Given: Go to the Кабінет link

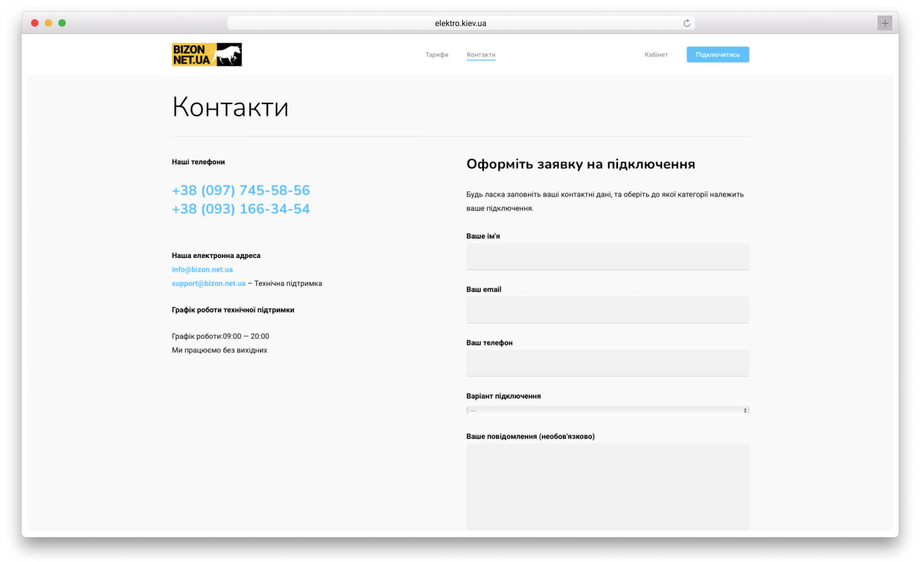Looking at the screenshot, I should click(656, 55).
